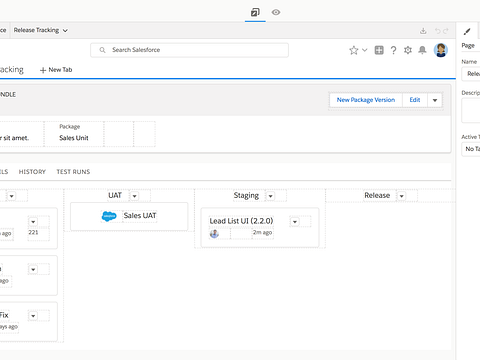
Task: Click the search magnifier icon
Action: (102, 50)
